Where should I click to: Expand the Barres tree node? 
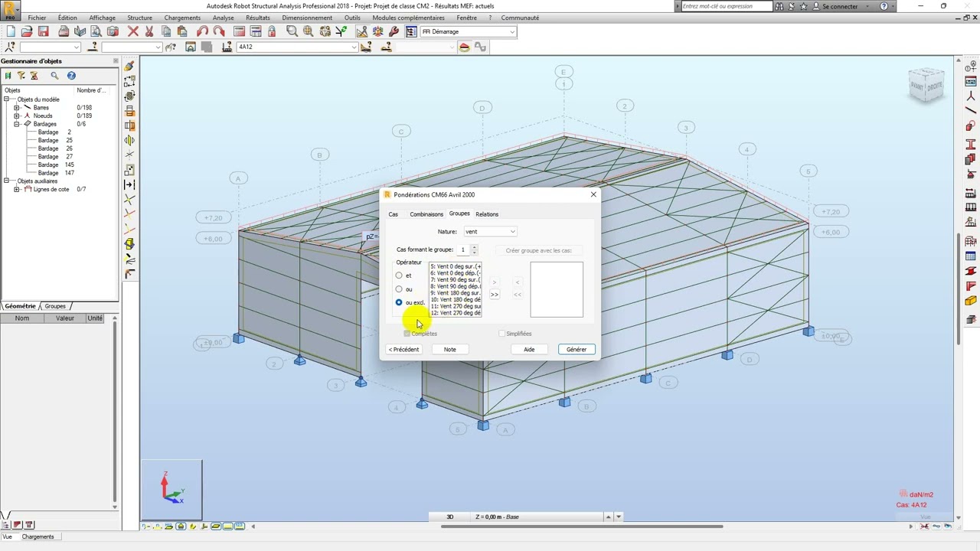pyautogui.click(x=17, y=108)
